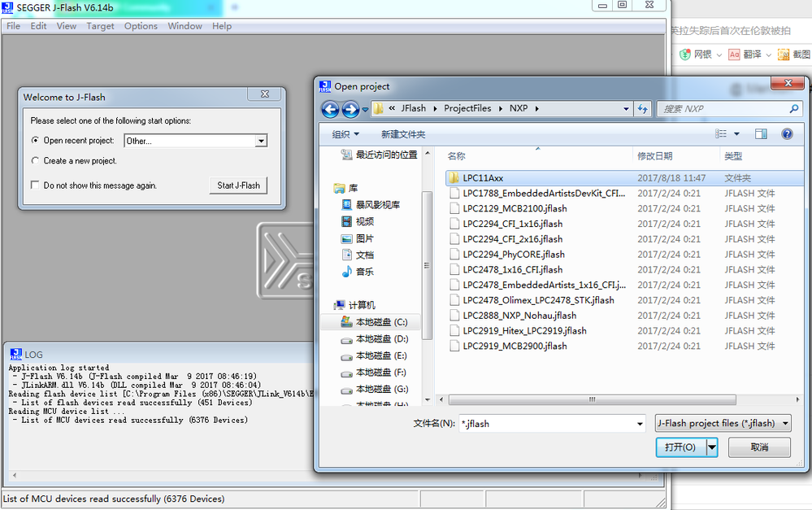Open the J-Flash project files type dropdown
Image resolution: width=812 pixels, height=510 pixels.
tap(723, 424)
